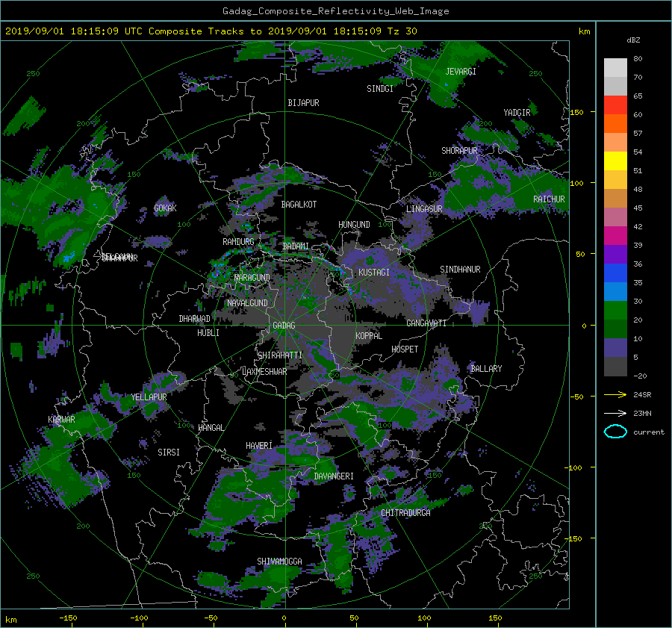The height and width of the screenshot is (628, 672).
Task: Click the SIRSI city label
Action: point(169,453)
